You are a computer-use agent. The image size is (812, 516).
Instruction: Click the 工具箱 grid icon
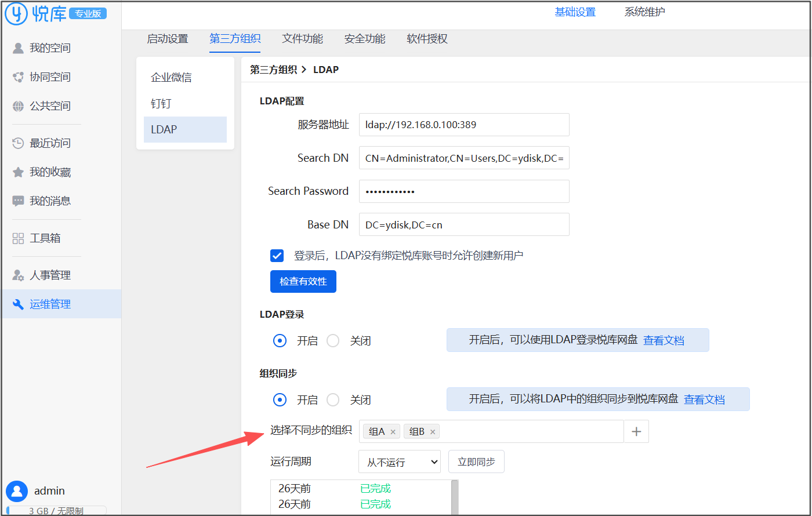click(x=18, y=238)
